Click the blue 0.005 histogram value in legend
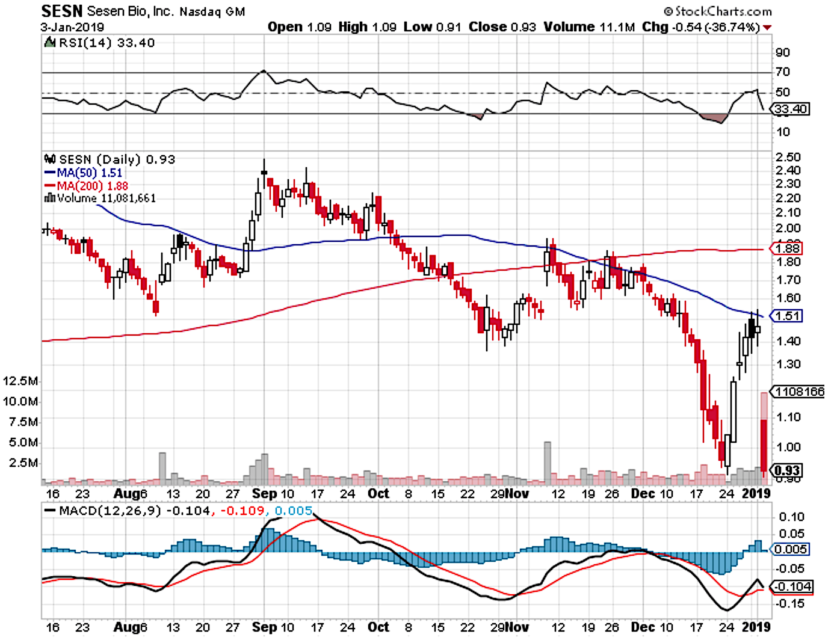 point(294,511)
